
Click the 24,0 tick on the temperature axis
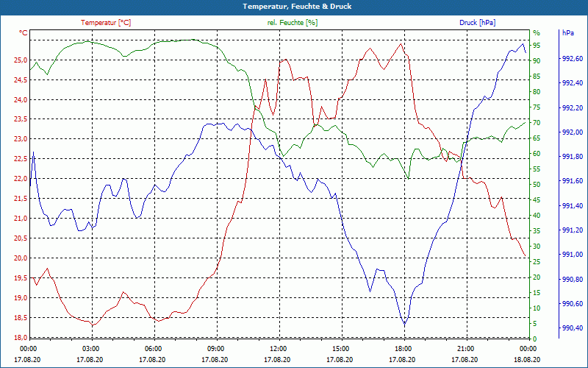[21, 100]
